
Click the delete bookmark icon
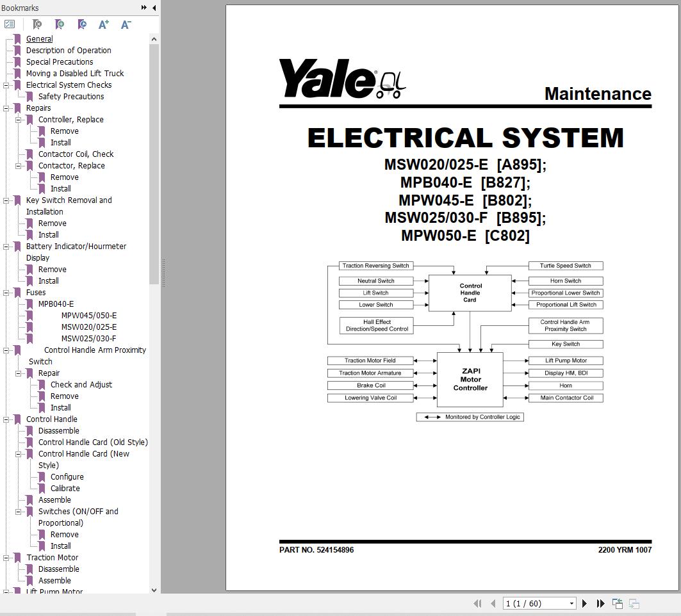click(x=37, y=24)
